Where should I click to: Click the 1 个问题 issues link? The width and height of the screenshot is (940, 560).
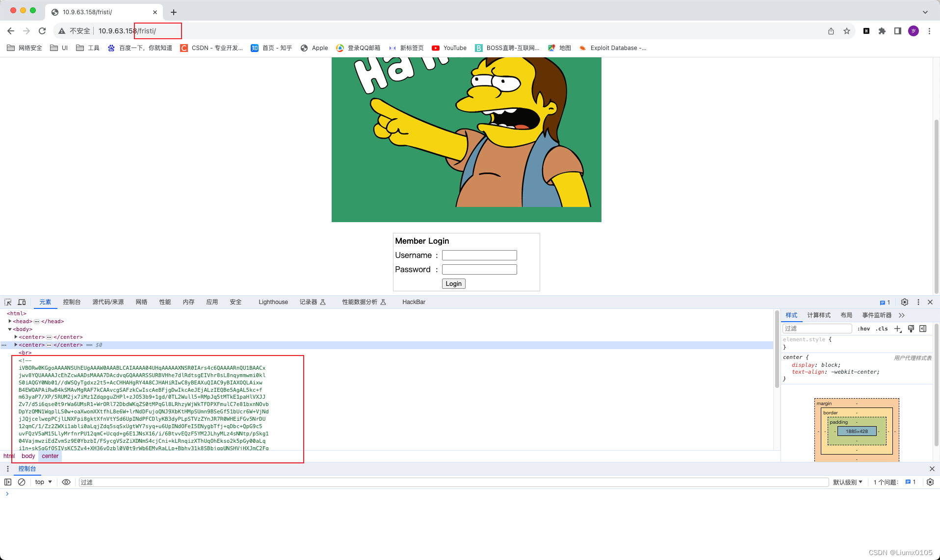pos(894,482)
